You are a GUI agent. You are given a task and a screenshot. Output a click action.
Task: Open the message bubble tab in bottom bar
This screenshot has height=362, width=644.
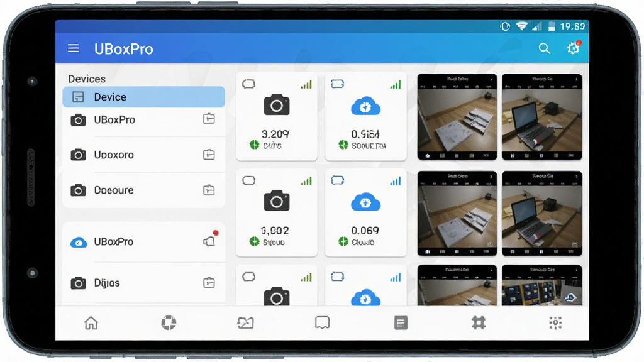click(323, 322)
